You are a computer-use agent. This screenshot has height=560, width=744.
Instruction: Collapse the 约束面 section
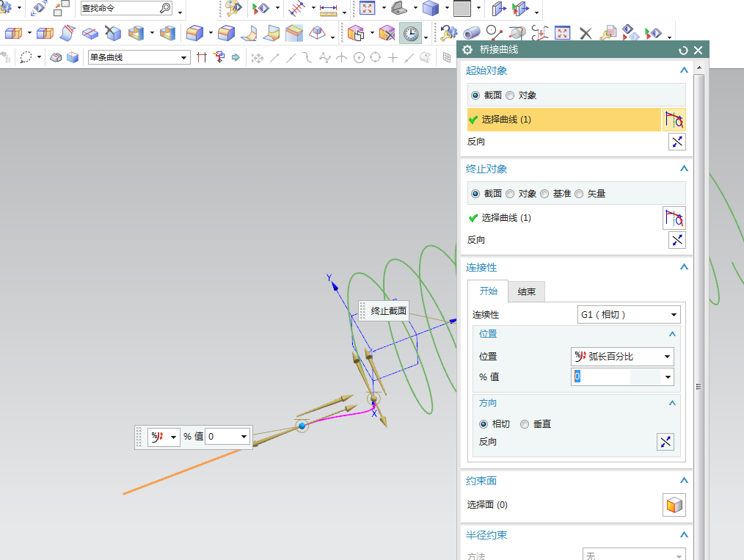684,480
